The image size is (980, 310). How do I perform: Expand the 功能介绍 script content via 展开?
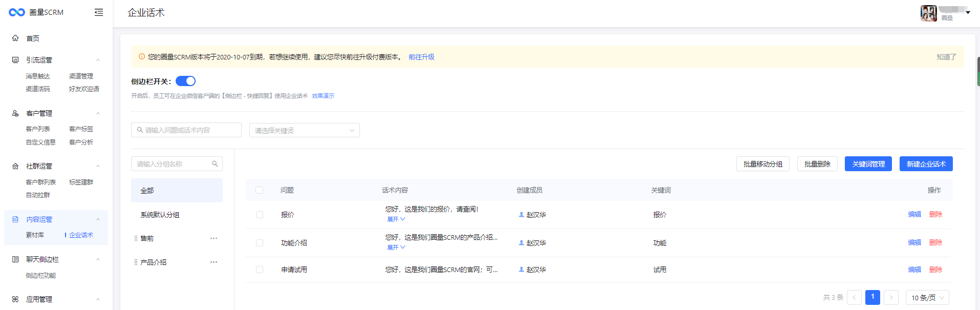tap(396, 247)
